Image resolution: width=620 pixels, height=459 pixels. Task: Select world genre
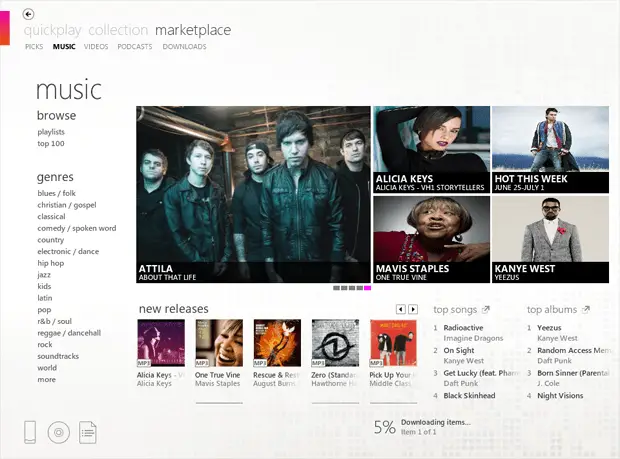(x=47, y=368)
